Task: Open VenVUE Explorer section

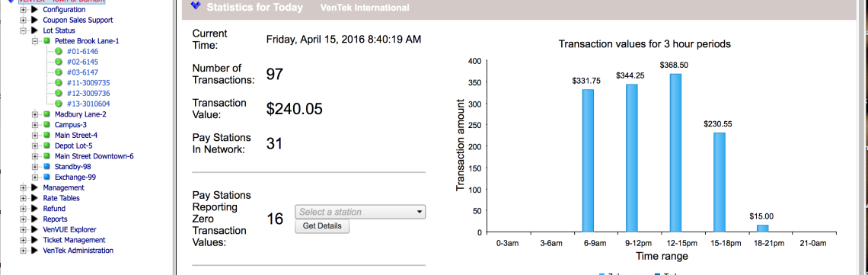Action: 69,229
